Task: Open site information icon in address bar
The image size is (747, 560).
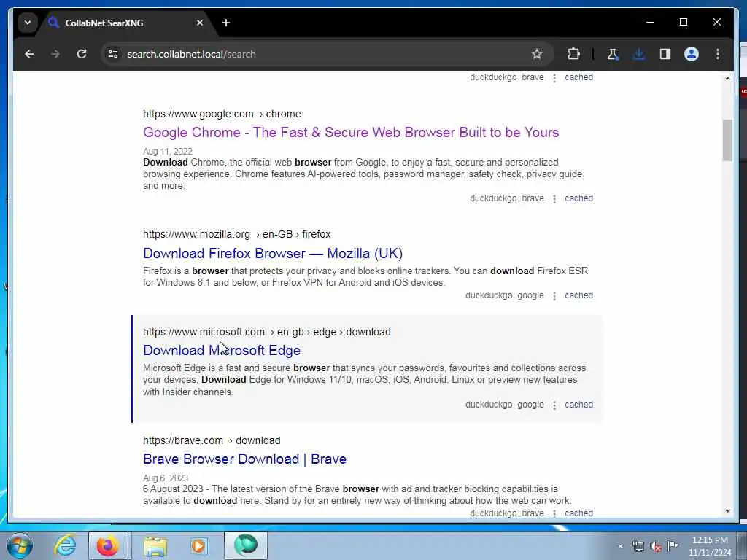Action: tap(113, 54)
